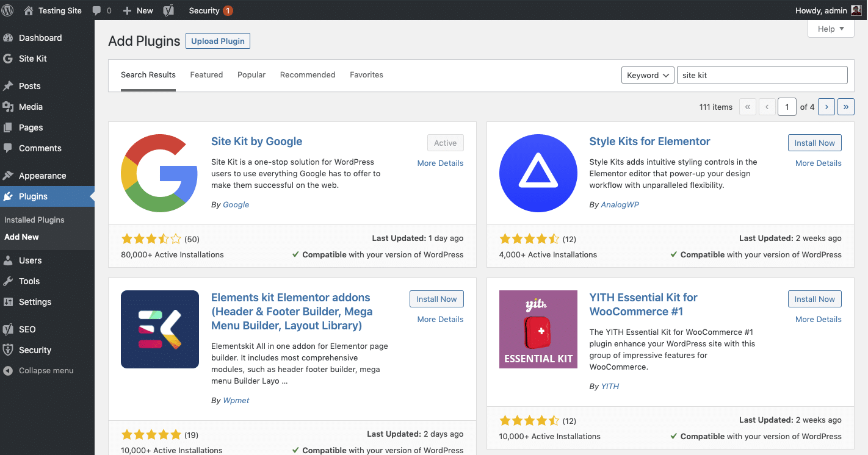Open Installed Plugins submenu item
This screenshot has width=868, height=455.
click(x=34, y=220)
